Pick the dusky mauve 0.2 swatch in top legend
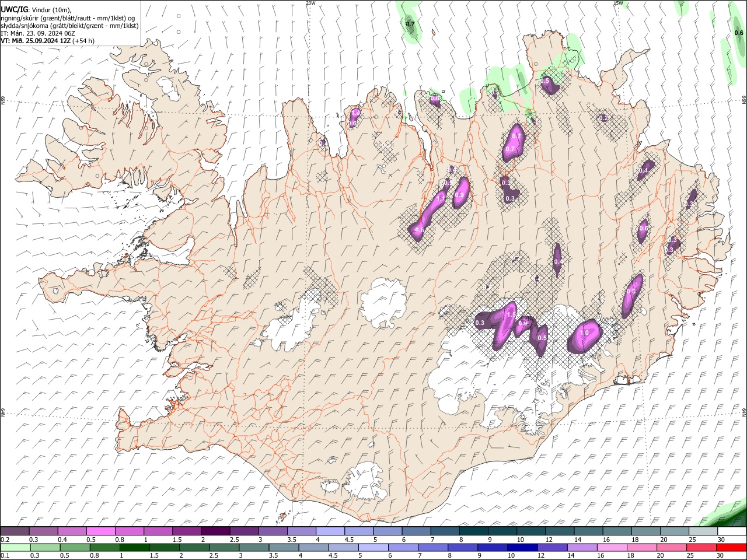The image size is (747, 560). (15, 531)
